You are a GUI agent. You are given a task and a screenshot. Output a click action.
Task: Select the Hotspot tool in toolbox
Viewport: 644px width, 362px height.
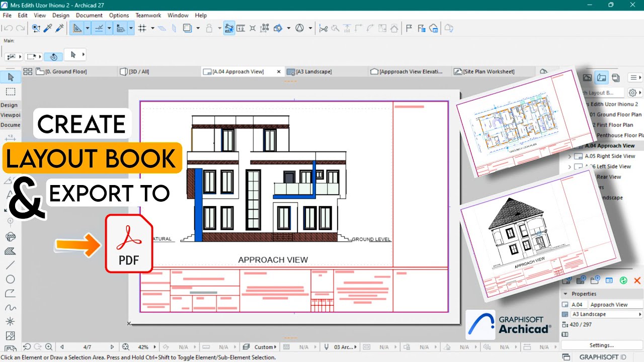(x=10, y=321)
